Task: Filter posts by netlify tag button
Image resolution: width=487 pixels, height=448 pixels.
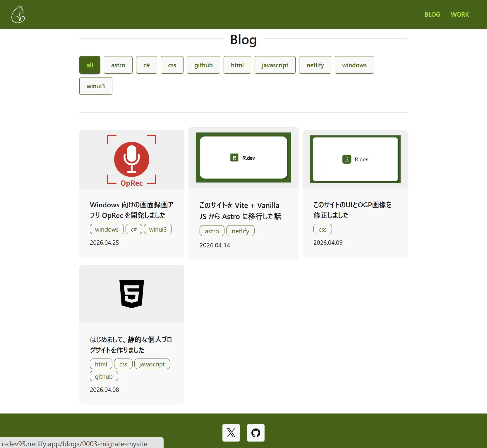Action: click(x=315, y=65)
